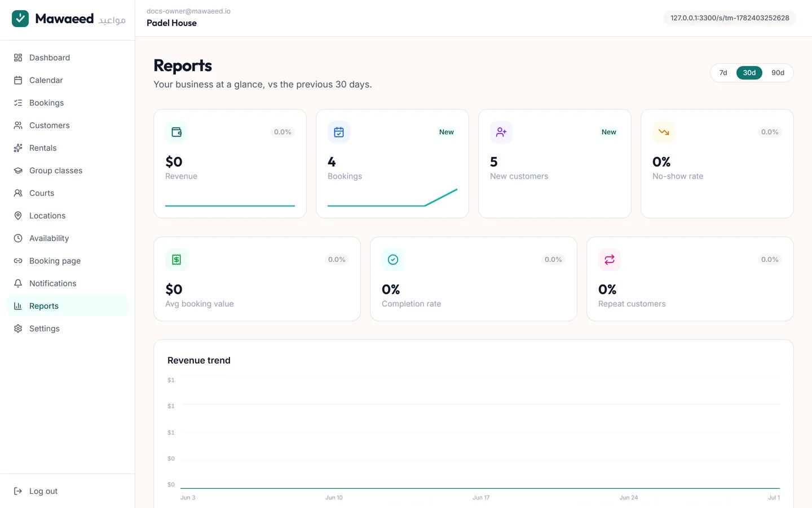Click the docs-owner@mawaeed.io email text
The width and height of the screenshot is (812, 508).
pos(188,11)
